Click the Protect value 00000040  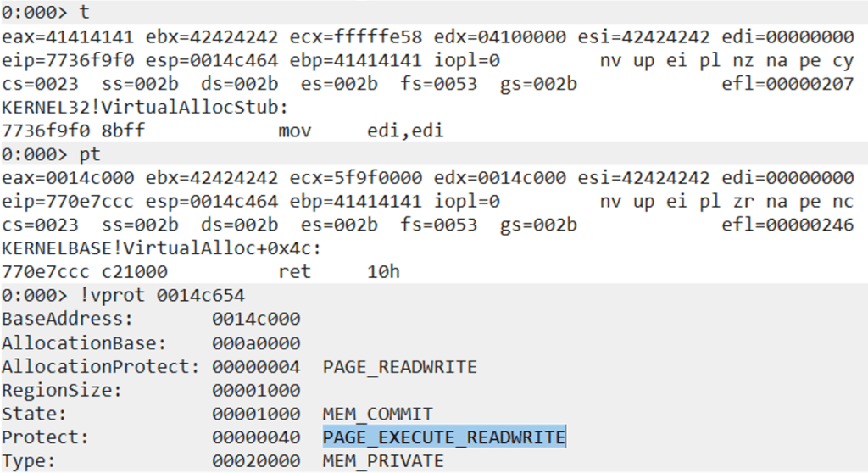click(256, 437)
